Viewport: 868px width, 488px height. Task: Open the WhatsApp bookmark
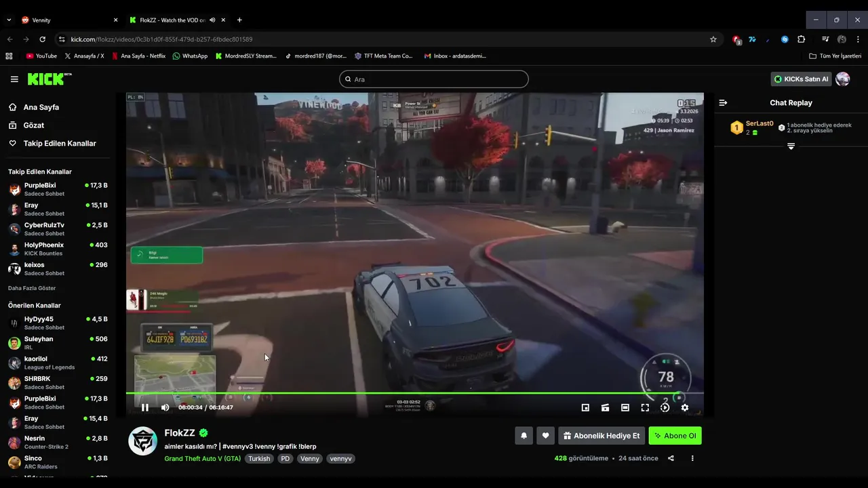[x=190, y=56]
